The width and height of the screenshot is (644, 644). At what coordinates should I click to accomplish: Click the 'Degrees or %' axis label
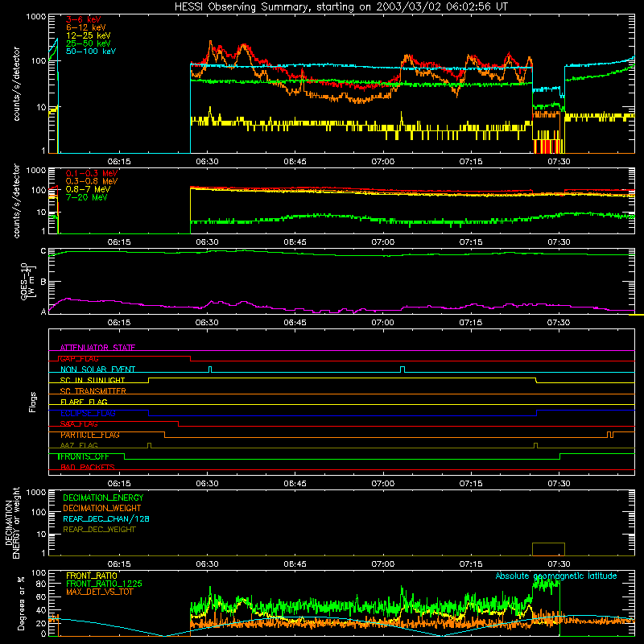[21, 604]
